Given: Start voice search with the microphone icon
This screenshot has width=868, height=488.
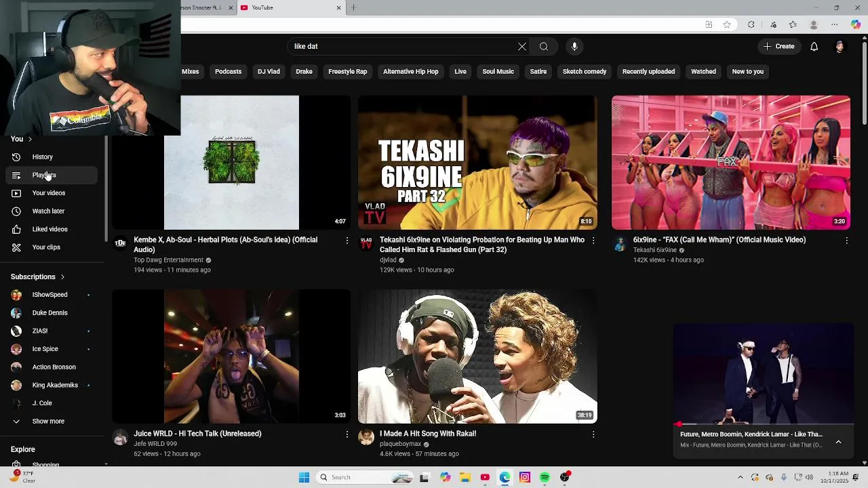Looking at the screenshot, I should click(x=574, y=47).
